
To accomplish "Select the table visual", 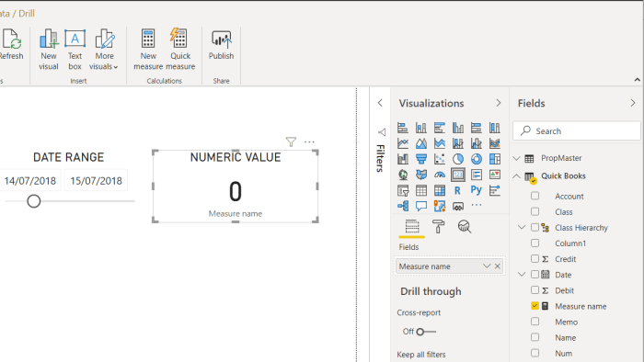I will [421, 190].
